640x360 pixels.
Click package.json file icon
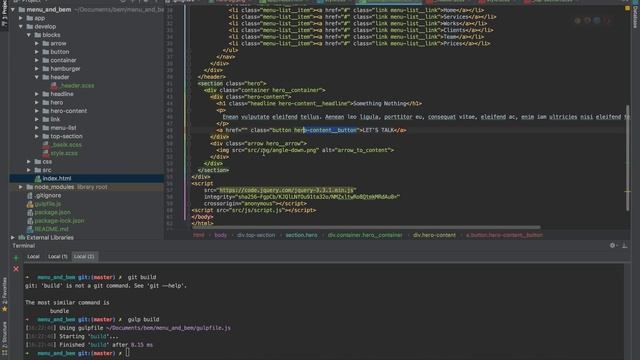[30, 212]
